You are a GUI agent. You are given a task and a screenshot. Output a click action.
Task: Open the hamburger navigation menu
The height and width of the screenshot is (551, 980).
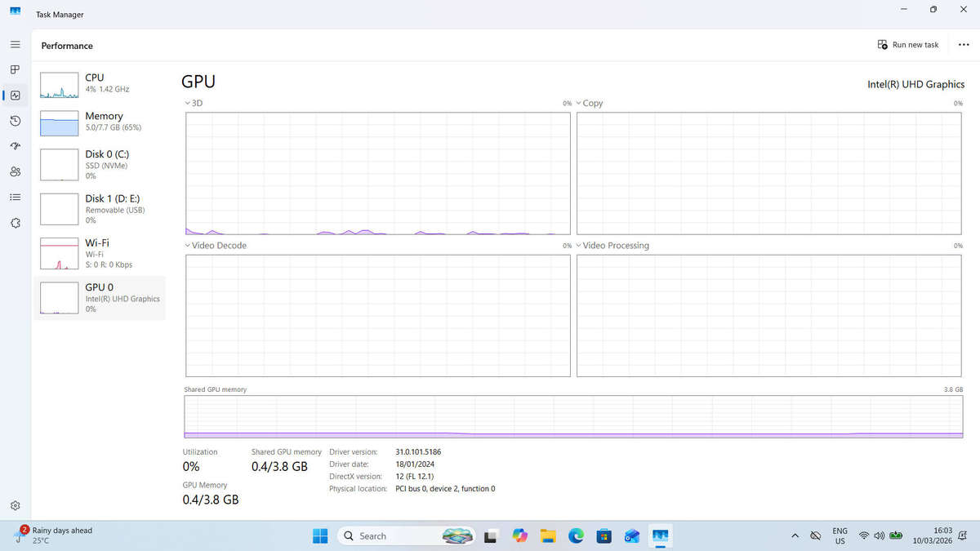15,44
